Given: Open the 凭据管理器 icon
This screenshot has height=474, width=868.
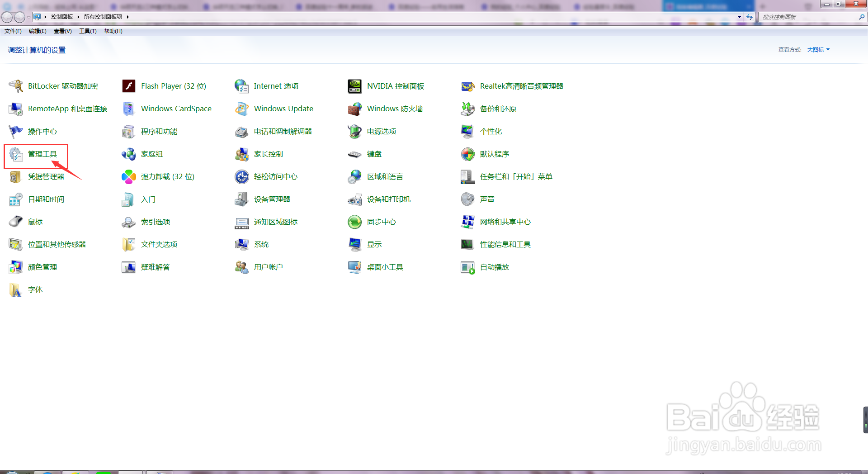Looking at the screenshot, I should tap(16, 176).
